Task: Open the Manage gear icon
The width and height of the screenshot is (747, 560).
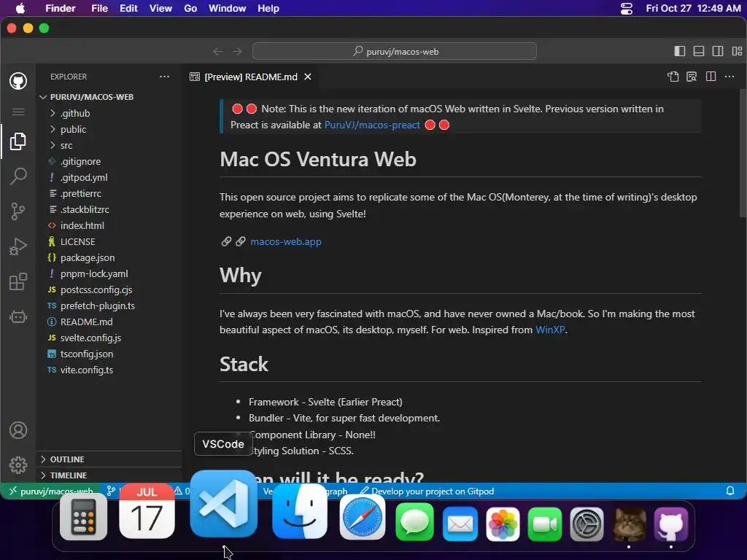Action: [18, 464]
